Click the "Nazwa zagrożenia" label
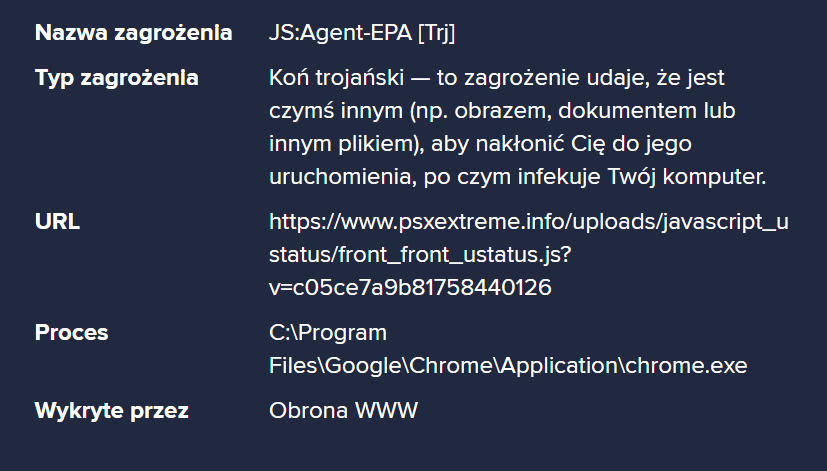 (x=133, y=33)
